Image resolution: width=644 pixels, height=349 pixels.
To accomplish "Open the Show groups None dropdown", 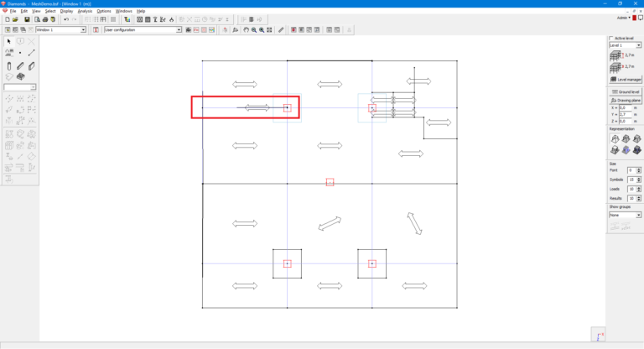I will pos(639,215).
